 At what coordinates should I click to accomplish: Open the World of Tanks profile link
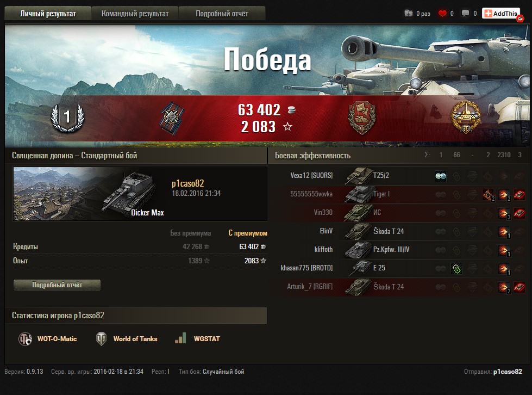(127, 338)
